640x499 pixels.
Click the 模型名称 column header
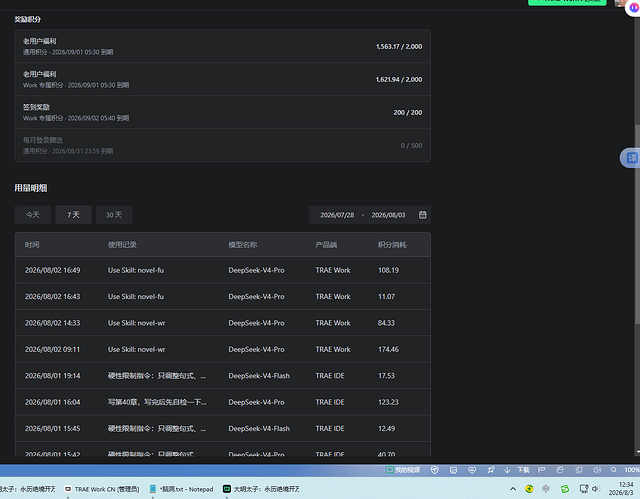point(242,245)
